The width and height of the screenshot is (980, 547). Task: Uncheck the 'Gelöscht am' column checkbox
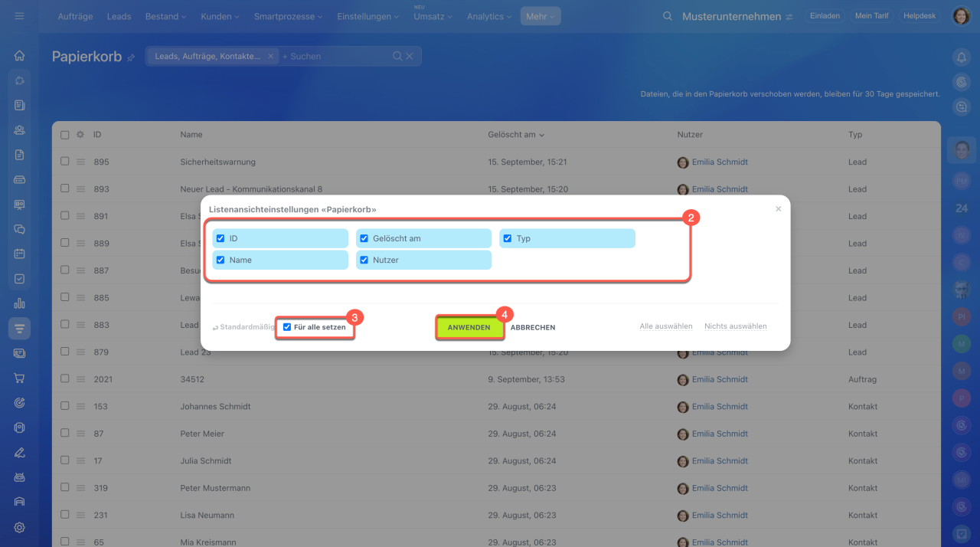point(364,238)
